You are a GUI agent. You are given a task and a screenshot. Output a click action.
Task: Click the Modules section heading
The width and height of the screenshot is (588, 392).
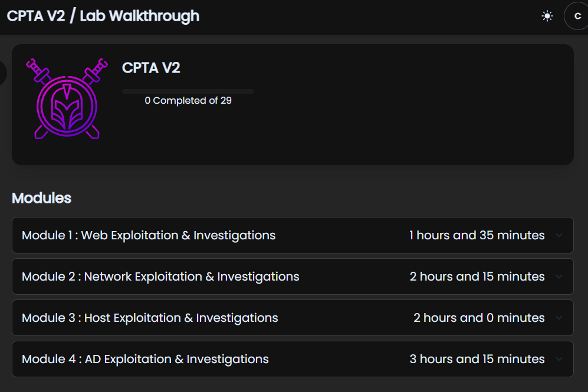42,198
